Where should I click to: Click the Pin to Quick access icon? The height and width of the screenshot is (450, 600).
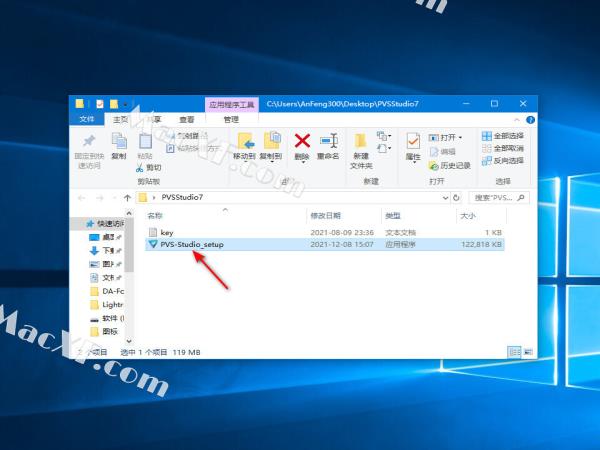pyautogui.click(x=89, y=141)
